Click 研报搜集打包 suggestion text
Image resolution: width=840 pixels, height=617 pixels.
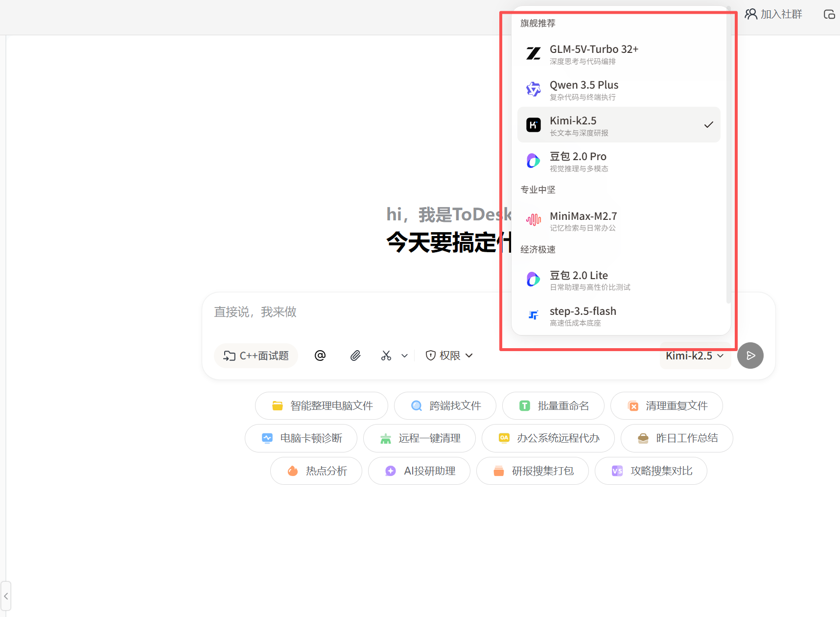pos(543,471)
